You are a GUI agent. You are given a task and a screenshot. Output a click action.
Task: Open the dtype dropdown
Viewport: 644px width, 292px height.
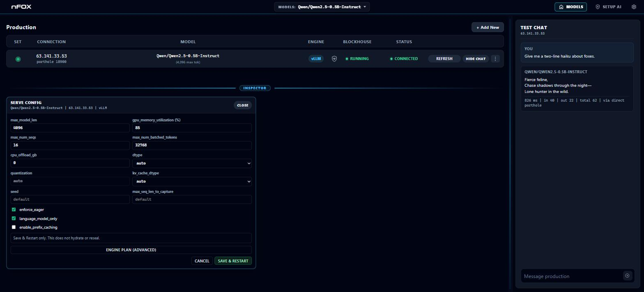192,163
